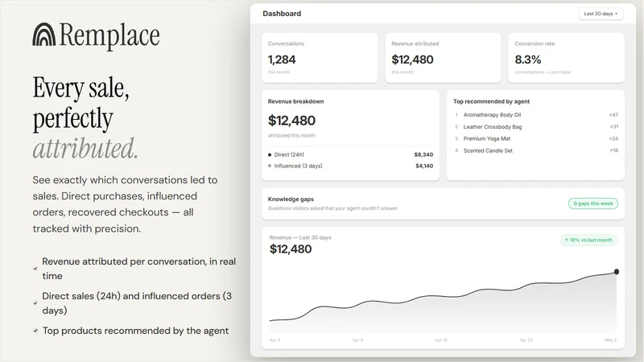Image resolution: width=644 pixels, height=362 pixels.
Task: Click Top recommended by agent heading
Action: tap(491, 101)
